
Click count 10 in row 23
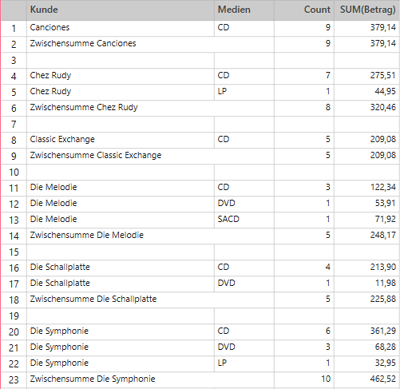[304, 380]
